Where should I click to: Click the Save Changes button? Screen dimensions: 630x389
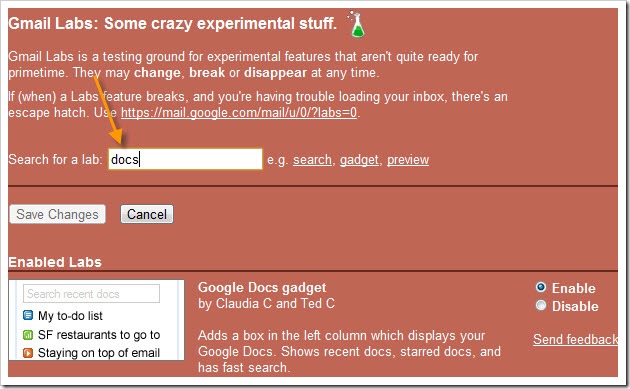(57, 214)
